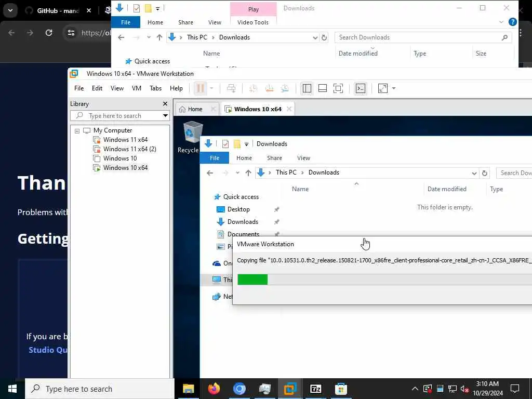The width and height of the screenshot is (532, 399).
Task: Close the GitHub browser tab
Action: 89,10
